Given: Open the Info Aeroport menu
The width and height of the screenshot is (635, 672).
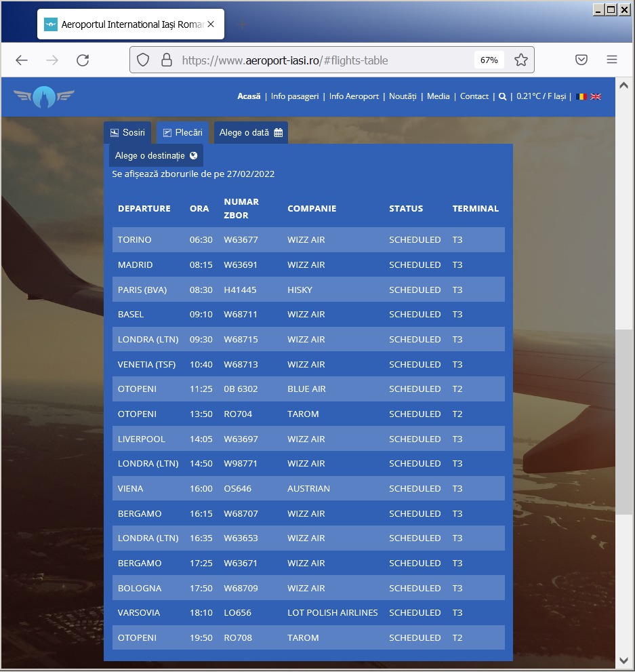Looking at the screenshot, I should (354, 96).
